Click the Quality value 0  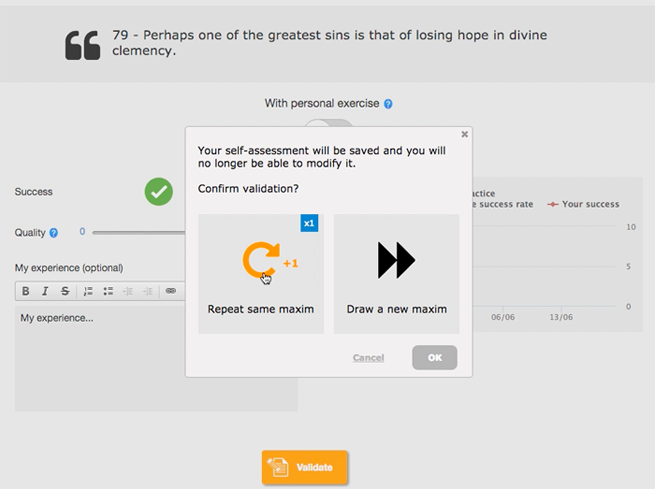[82, 231]
